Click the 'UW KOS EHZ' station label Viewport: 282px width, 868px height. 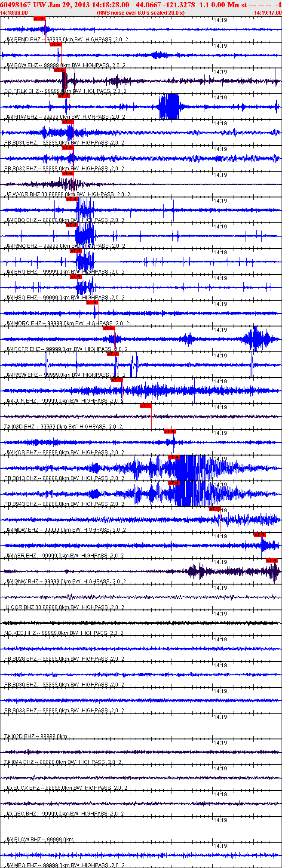(21, 452)
